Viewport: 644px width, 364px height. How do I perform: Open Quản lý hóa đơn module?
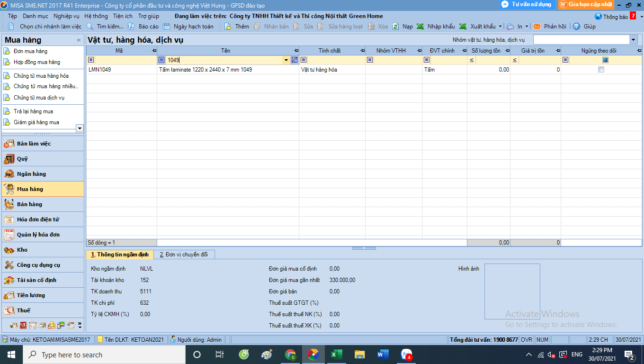click(x=43, y=235)
